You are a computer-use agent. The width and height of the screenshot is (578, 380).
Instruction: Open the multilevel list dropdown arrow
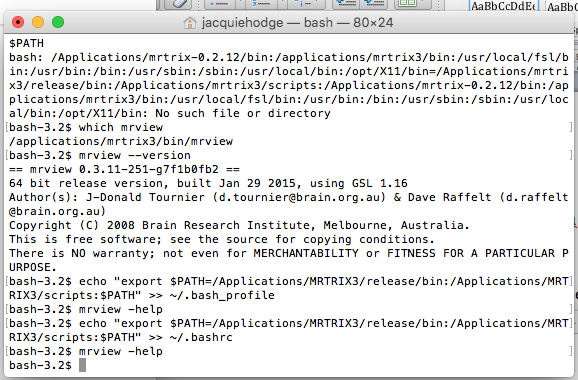pos(321,3)
